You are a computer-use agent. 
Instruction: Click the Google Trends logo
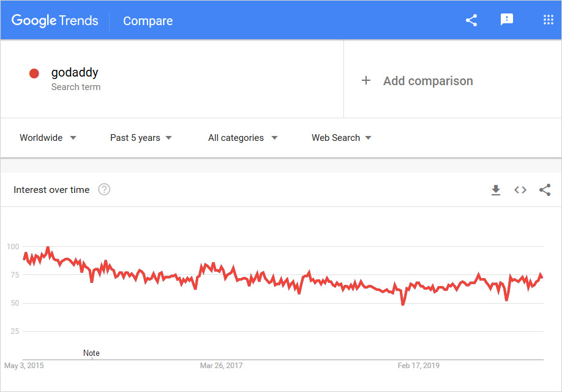click(54, 20)
